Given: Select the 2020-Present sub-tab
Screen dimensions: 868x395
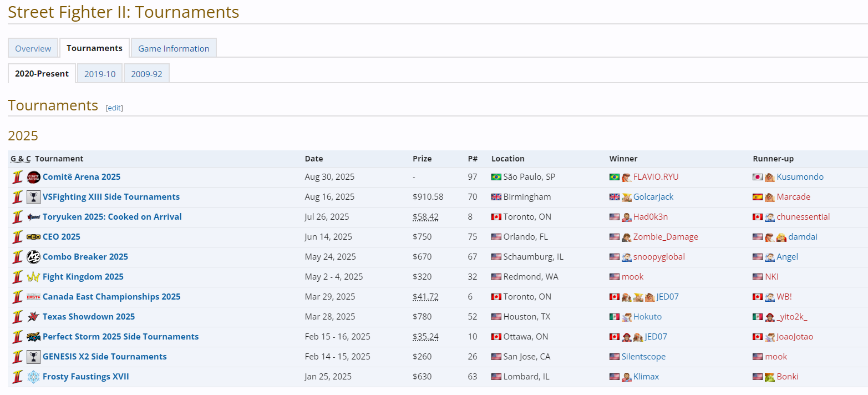Looking at the screenshot, I should point(42,73).
